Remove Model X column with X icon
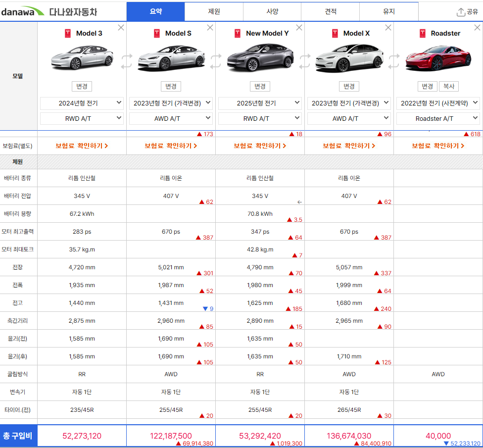Viewport: 483px width, 448px height. (388, 28)
